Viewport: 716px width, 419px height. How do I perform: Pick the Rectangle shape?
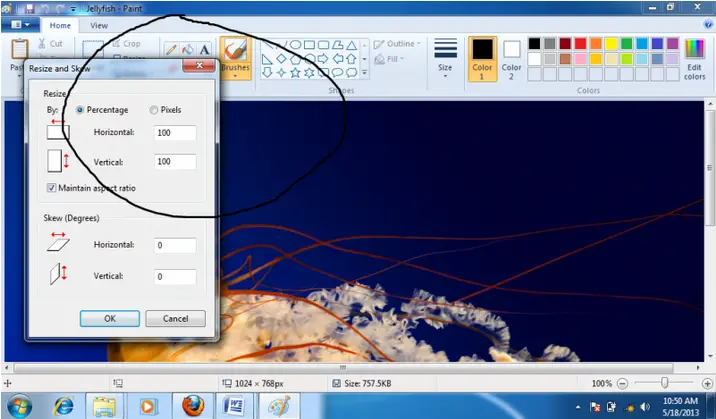click(309, 45)
